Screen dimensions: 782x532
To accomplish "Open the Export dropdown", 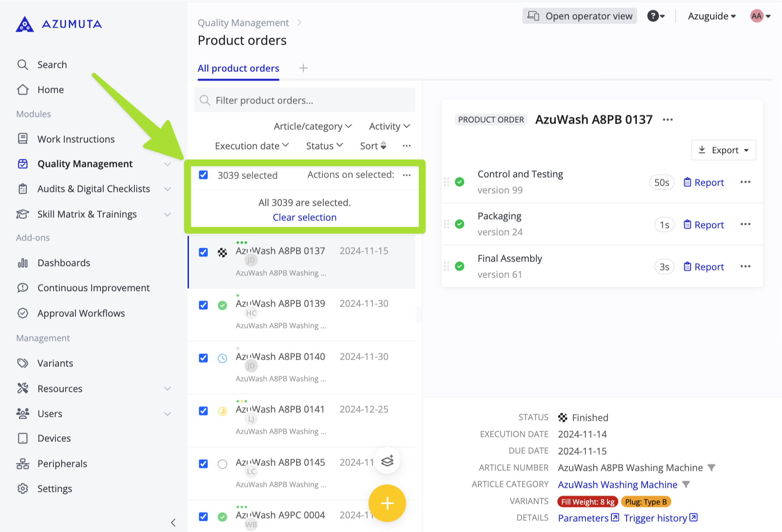I will (723, 150).
